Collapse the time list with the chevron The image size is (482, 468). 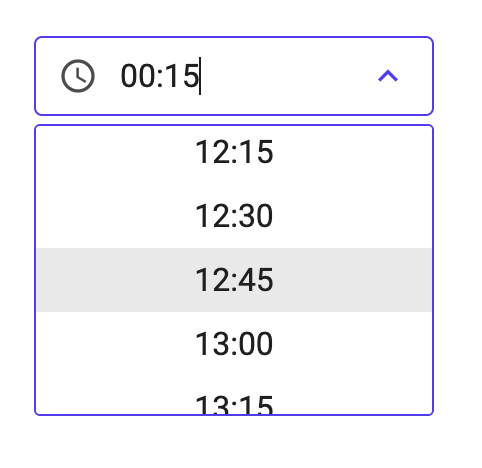pos(388,76)
